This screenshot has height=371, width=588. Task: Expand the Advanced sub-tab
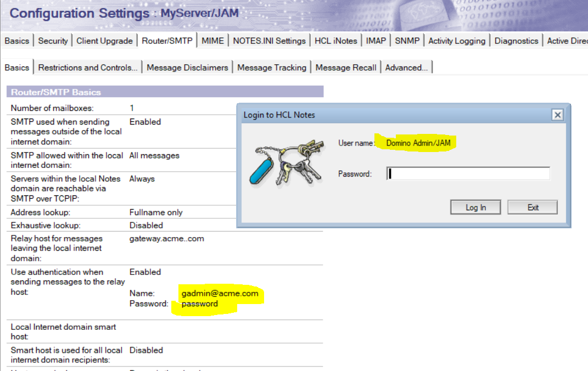(406, 68)
